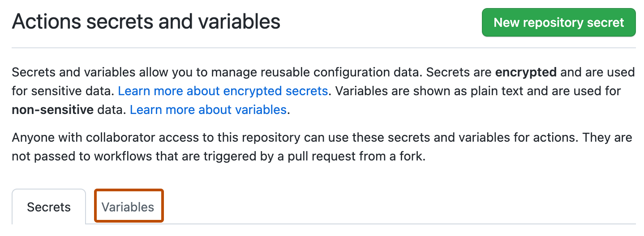This screenshot has height=236, width=644.
Task: Select the Secrets tab
Action: click(x=49, y=207)
